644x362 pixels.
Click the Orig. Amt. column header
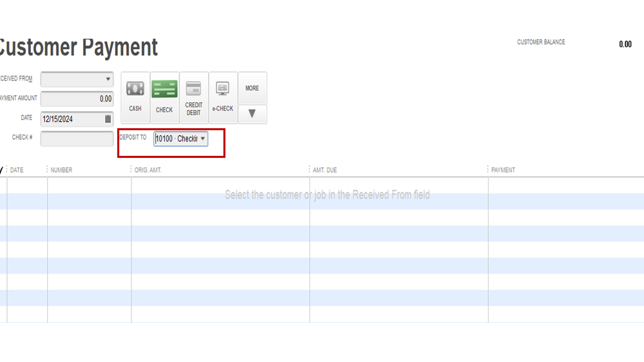pyautogui.click(x=148, y=170)
